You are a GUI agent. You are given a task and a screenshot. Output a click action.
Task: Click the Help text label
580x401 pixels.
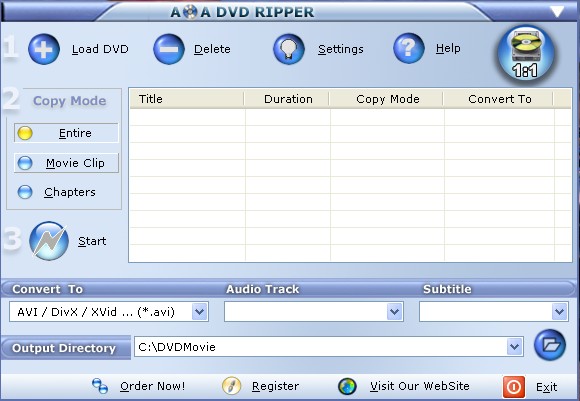[x=448, y=48]
